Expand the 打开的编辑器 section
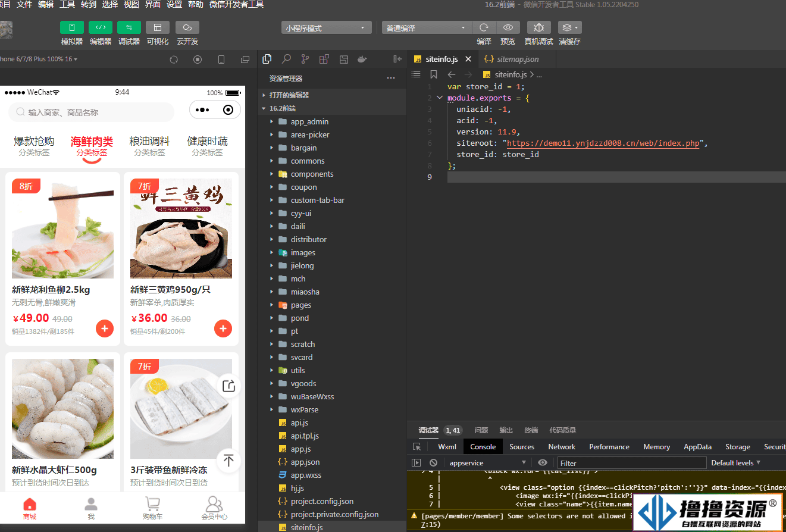 pos(332,95)
